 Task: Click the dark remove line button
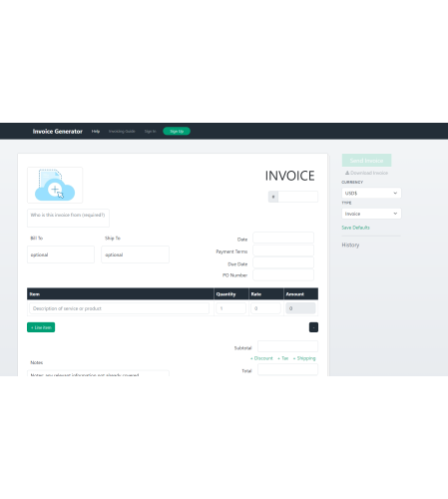click(x=313, y=327)
